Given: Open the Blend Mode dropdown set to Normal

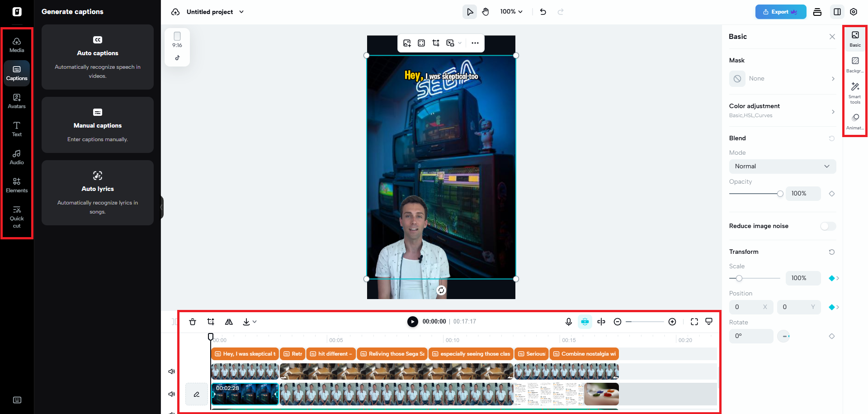Looking at the screenshot, I should coord(783,166).
